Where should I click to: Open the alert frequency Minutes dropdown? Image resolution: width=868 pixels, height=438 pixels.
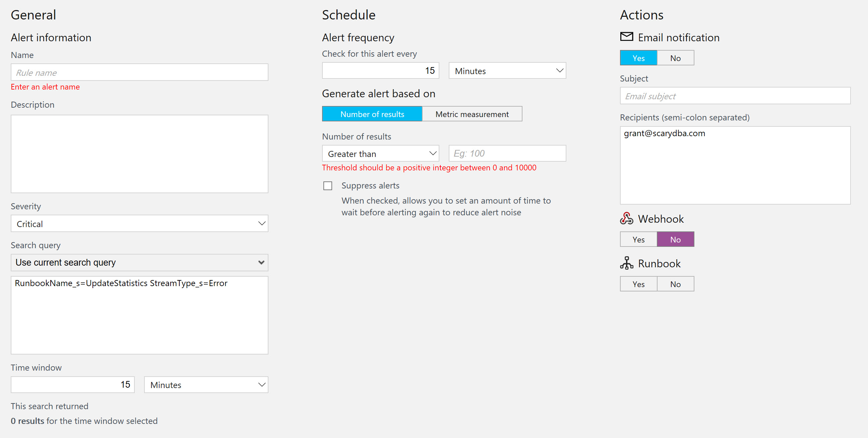[507, 71]
